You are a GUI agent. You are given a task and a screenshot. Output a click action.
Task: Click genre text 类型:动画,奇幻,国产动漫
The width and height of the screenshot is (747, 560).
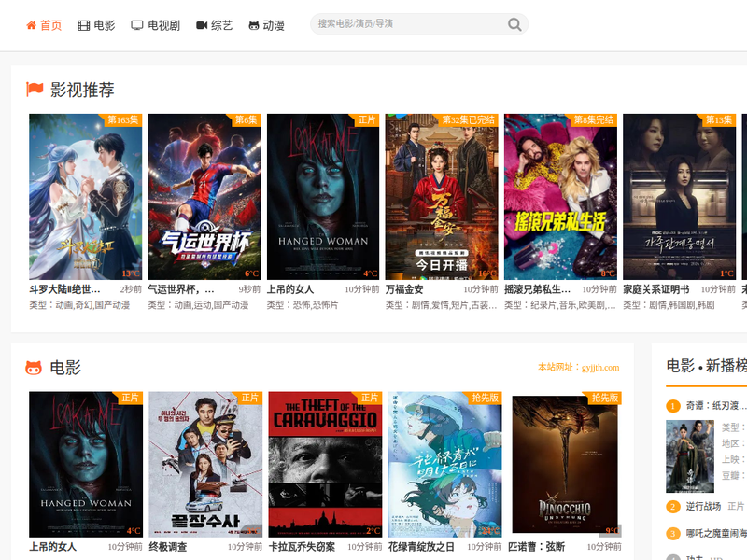coord(79,305)
